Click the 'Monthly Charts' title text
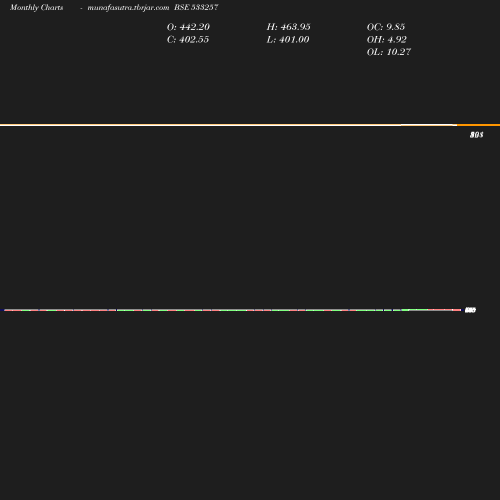500x500 pixels. [x=36, y=8]
